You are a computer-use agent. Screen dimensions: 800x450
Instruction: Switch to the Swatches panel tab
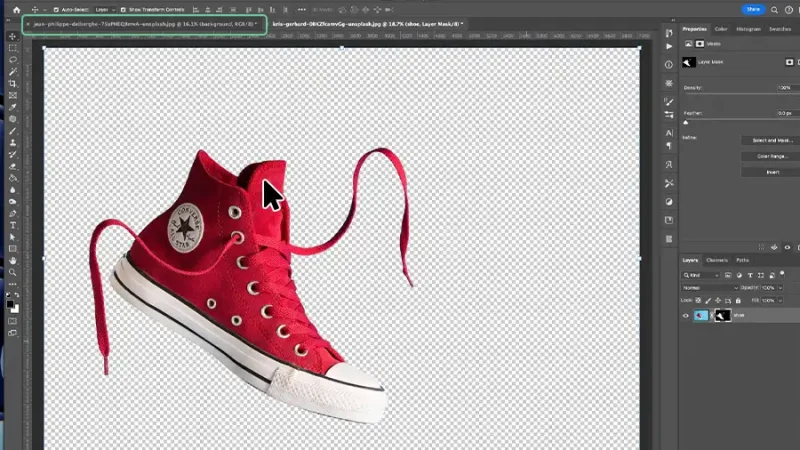[780, 29]
